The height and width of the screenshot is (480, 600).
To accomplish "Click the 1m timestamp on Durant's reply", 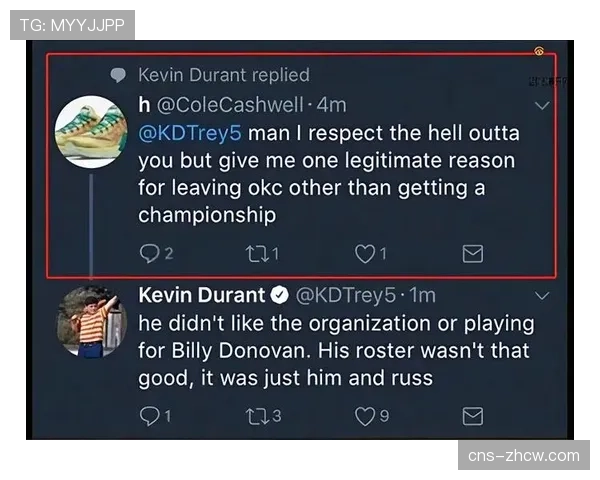I will coord(422,295).
